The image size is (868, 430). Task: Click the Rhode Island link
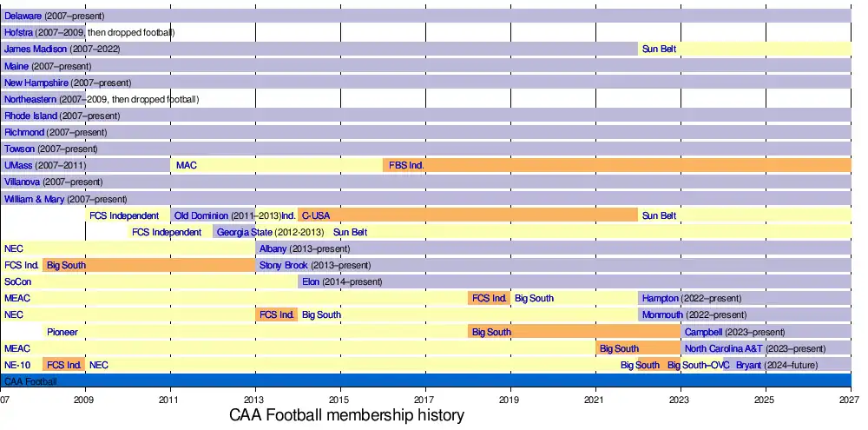coord(30,116)
